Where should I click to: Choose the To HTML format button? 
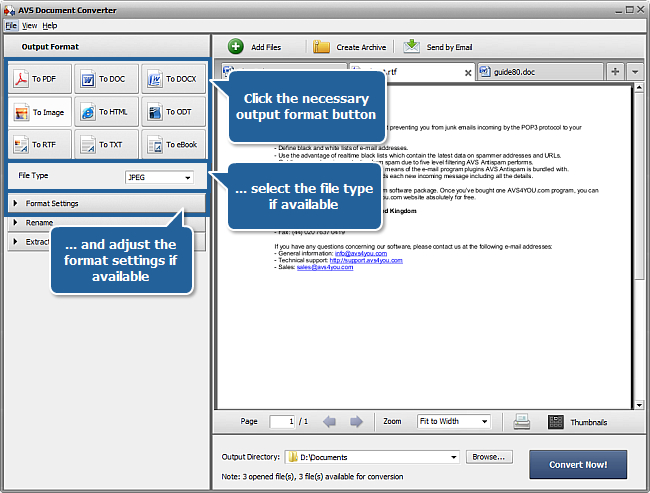[106, 112]
